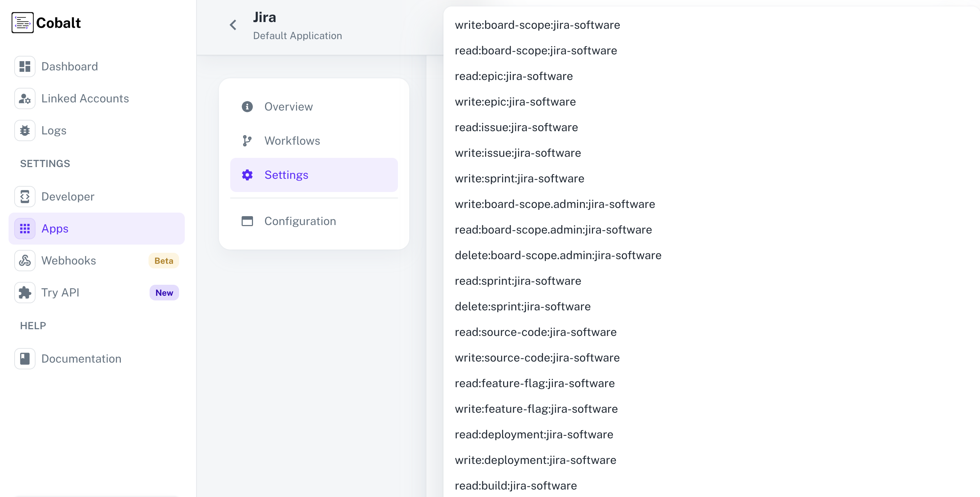The height and width of the screenshot is (497, 980).
Task: Open Documentation with the book icon
Action: pos(25,358)
